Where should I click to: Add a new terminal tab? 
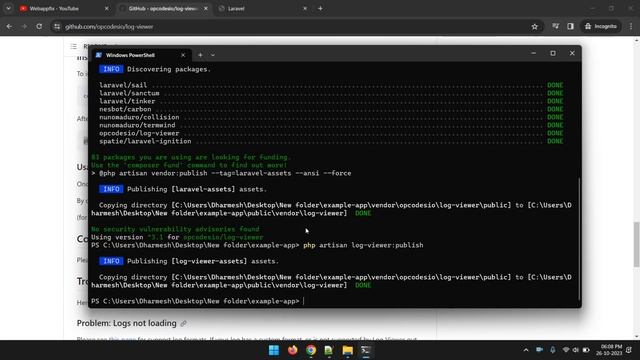click(x=200, y=55)
